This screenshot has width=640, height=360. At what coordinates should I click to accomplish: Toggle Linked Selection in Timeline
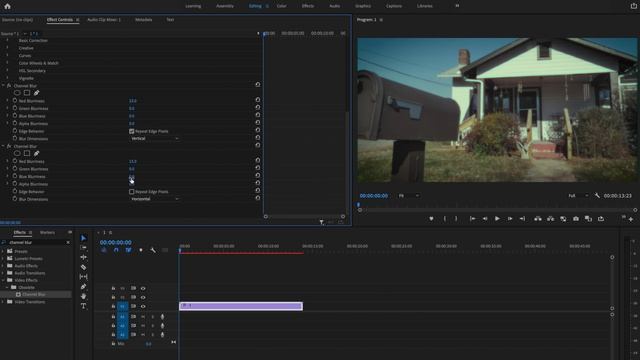coord(128,250)
